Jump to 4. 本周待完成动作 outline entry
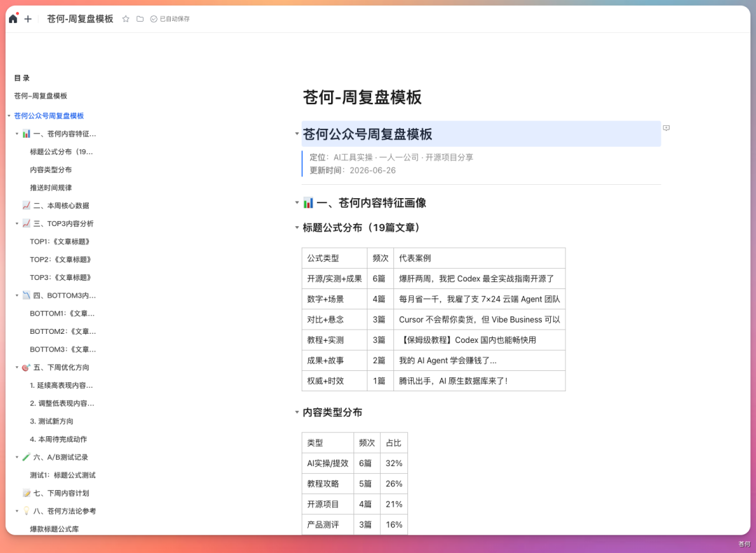Image resolution: width=756 pixels, height=553 pixels. (x=58, y=439)
